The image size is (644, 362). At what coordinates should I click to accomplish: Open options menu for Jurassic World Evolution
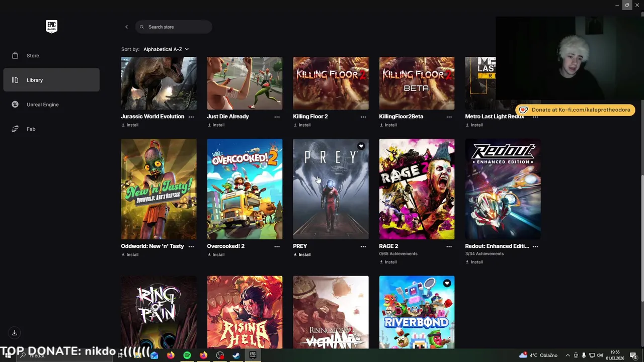[191, 117]
